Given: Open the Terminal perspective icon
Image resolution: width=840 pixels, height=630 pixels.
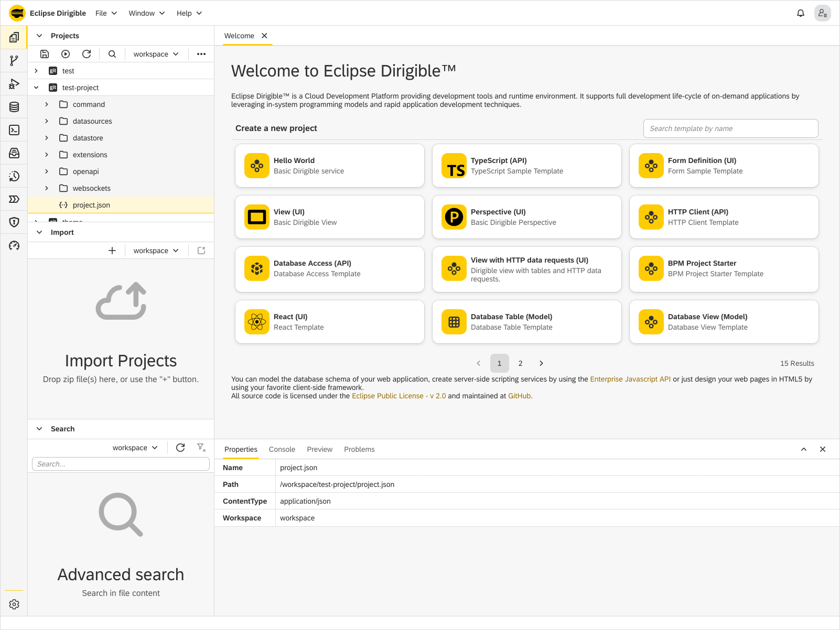Looking at the screenshot, I should [x=14, y=130].
